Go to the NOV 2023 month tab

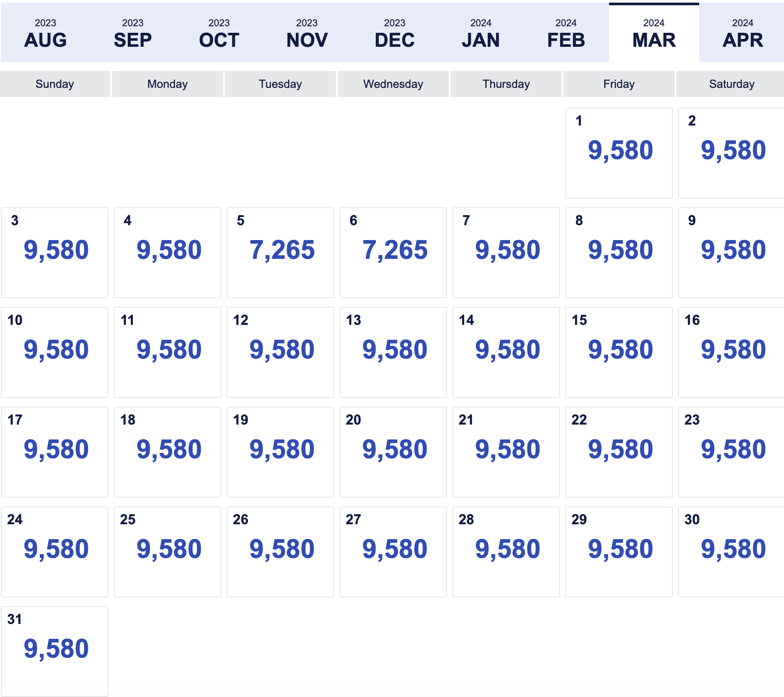tap(307, 33)
